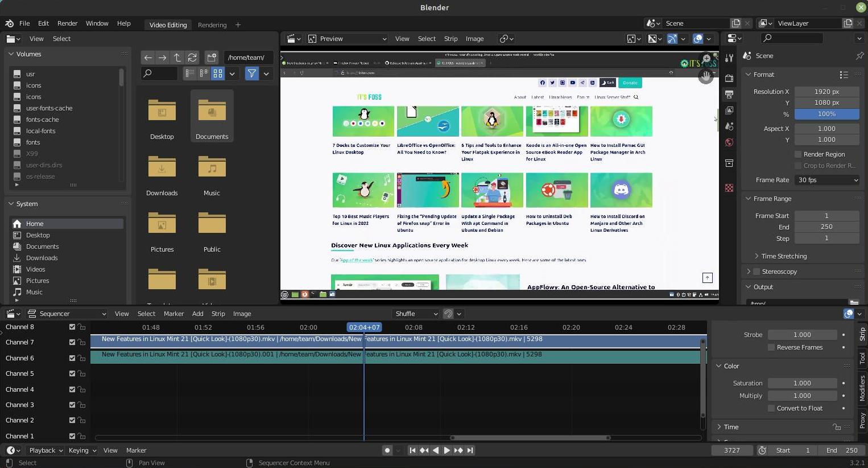Open the Tool properties tab (wrench icon)

click(729, 59)
